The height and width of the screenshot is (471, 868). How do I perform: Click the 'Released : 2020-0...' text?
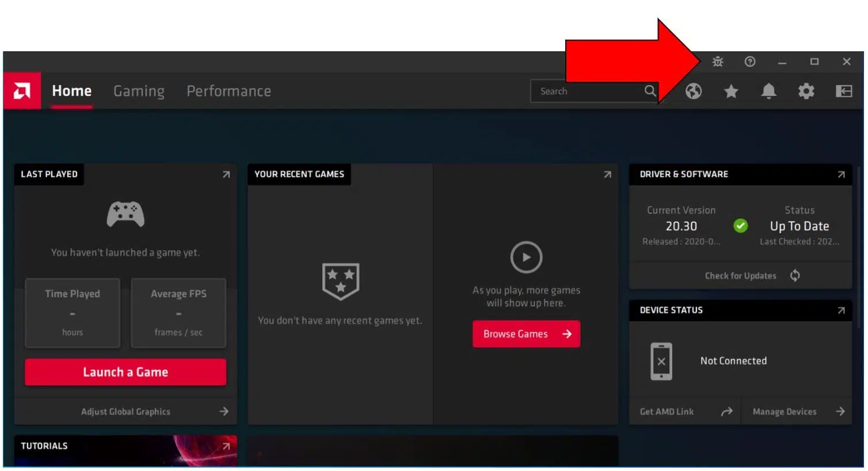click(682, 242)
